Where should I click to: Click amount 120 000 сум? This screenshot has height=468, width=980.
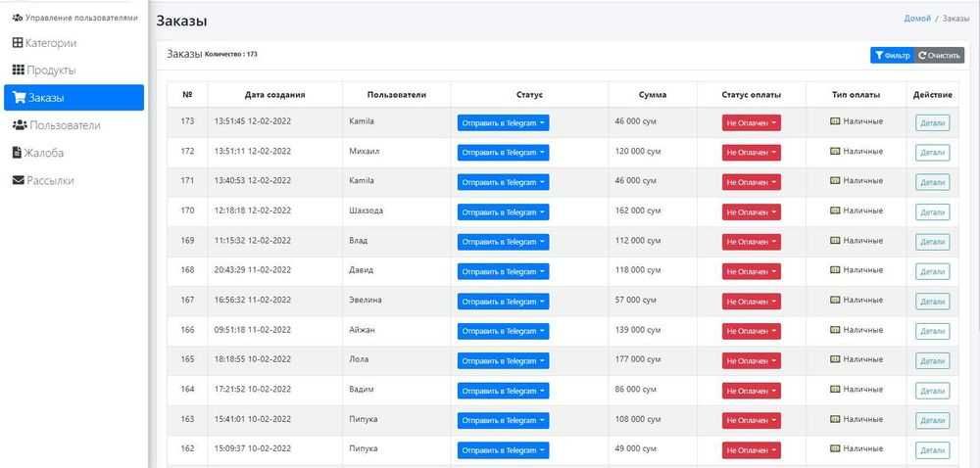click(638, 151)
